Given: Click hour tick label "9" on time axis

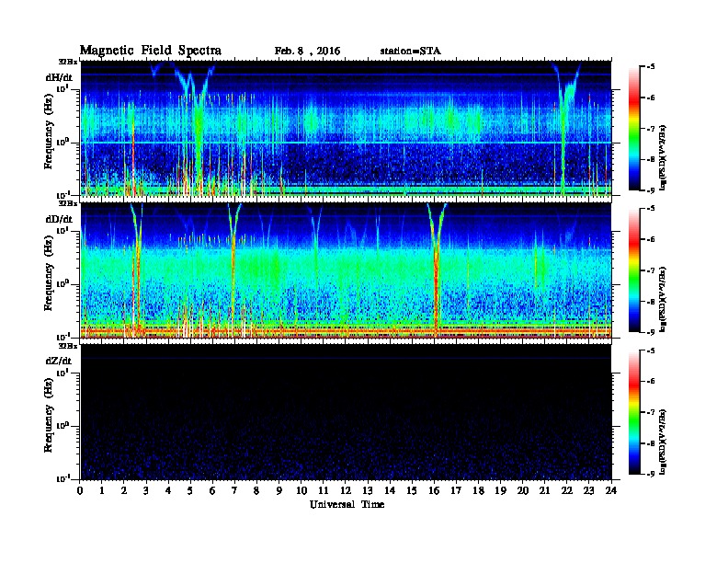Looking at the screenshot, I should point(279,490).
